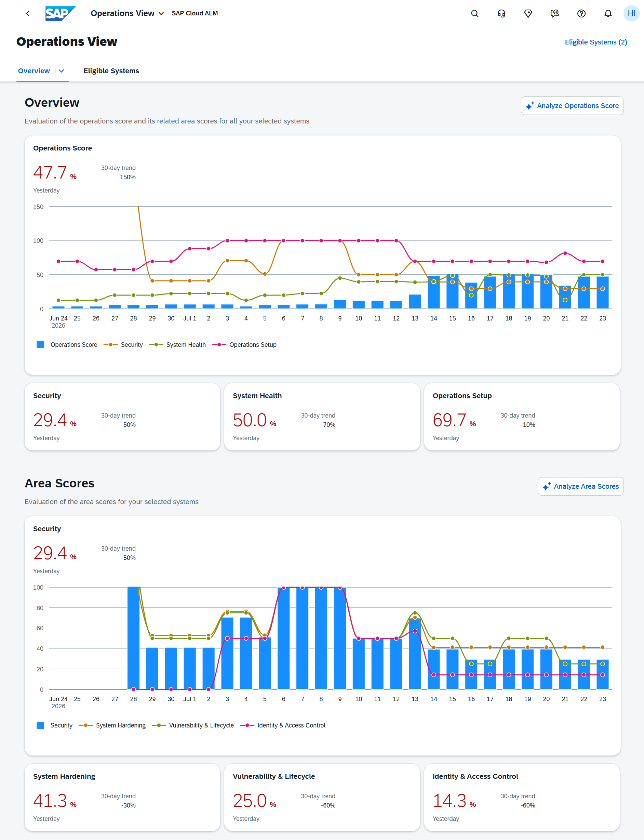644x840 pixels.
Task: Click the SAP Cloud ALM header text
Action: [x=195, y=13]
